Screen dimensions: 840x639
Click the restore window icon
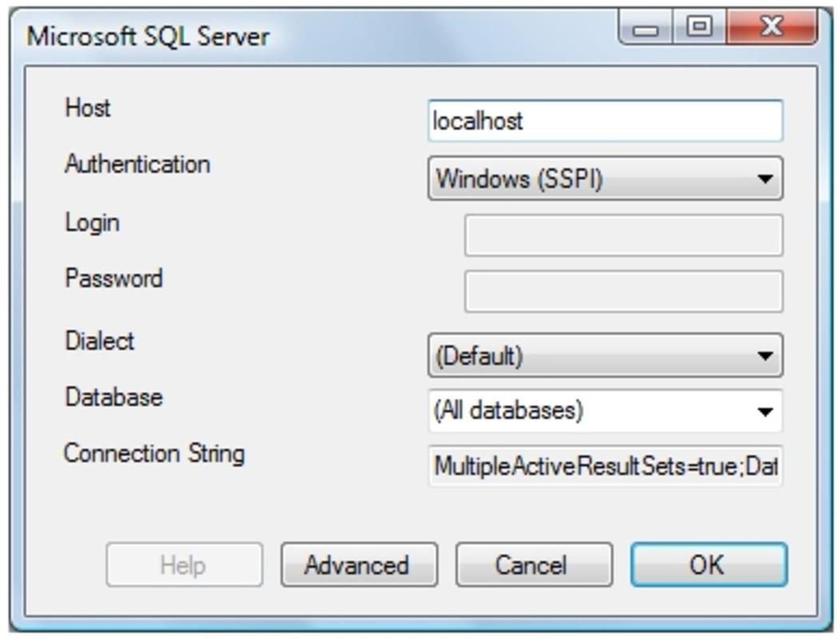699,26
